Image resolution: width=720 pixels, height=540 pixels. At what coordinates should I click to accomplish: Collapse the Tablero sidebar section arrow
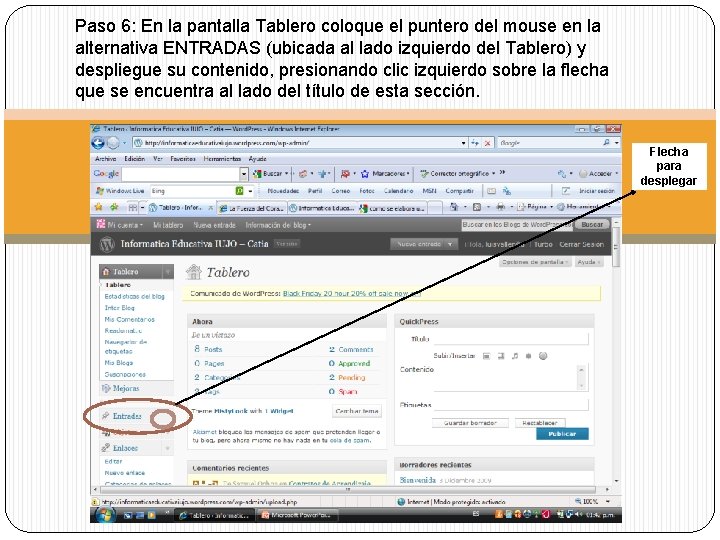[168, 272]
